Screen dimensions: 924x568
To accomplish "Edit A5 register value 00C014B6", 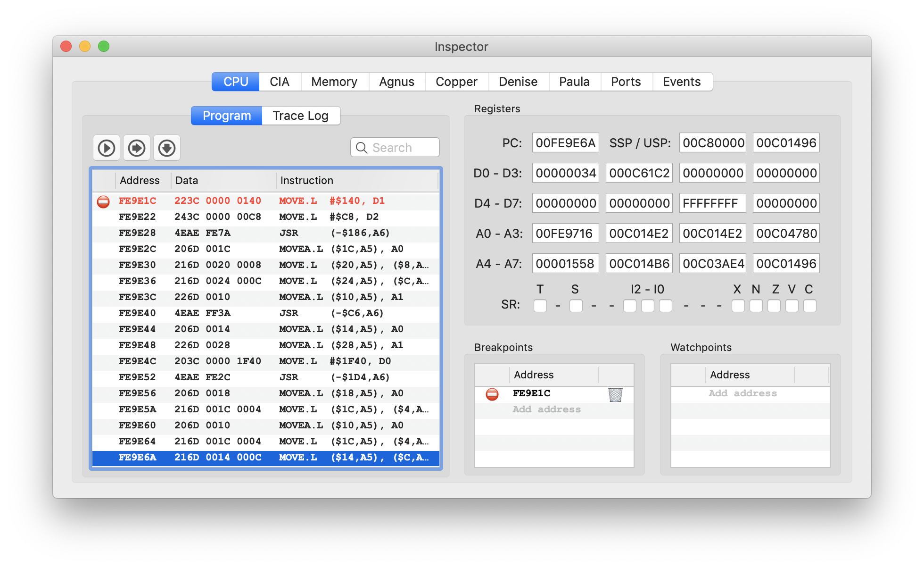I will pos(639,264).
